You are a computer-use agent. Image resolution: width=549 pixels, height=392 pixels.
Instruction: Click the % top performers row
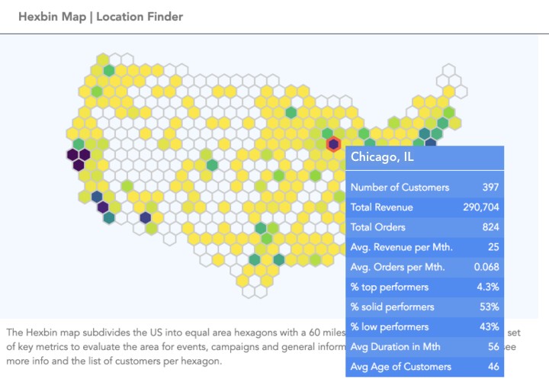425,288
